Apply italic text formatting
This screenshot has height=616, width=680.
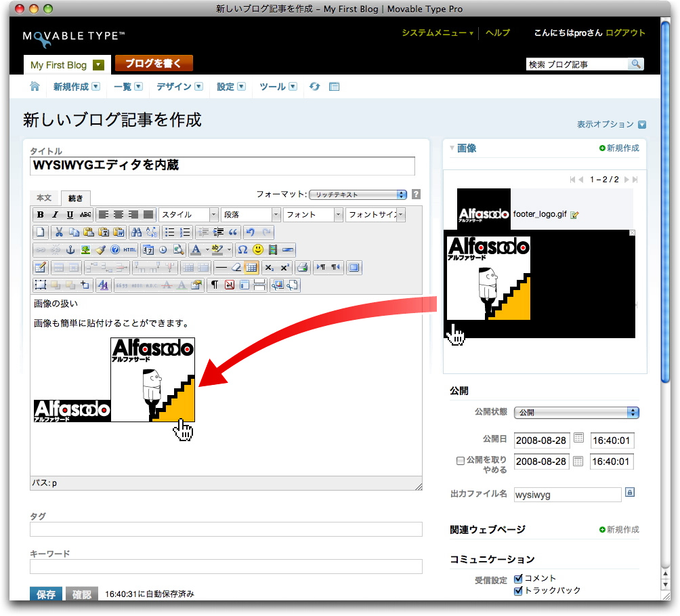[x=55, y=214]
